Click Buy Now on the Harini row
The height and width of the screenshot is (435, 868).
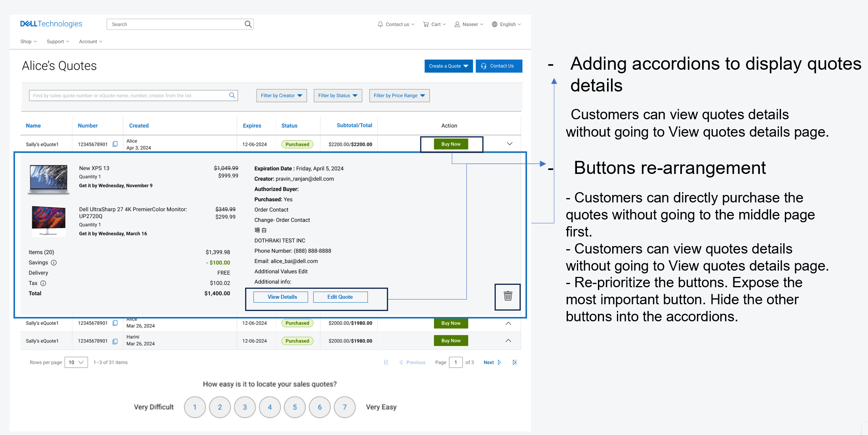451,341
